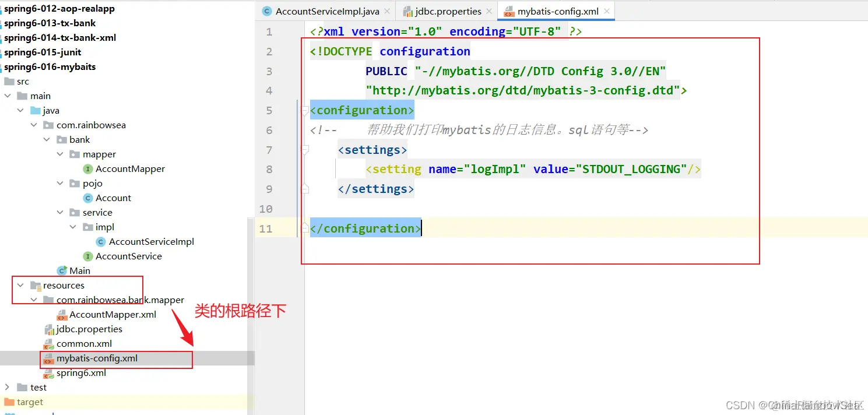Close the AccountServiceImpl.java tab
The width and height of the screenshot is (868, 415).
(387, 11)
